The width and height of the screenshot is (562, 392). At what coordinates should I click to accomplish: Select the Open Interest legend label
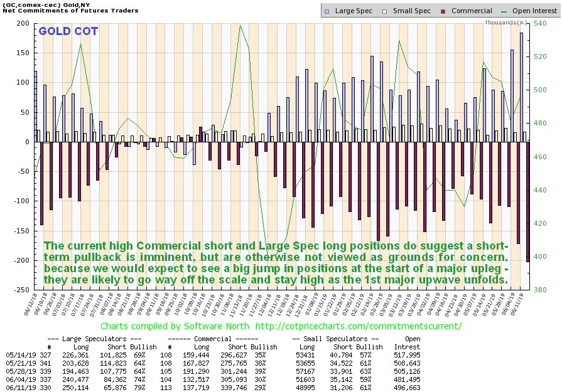coord(534,11)
